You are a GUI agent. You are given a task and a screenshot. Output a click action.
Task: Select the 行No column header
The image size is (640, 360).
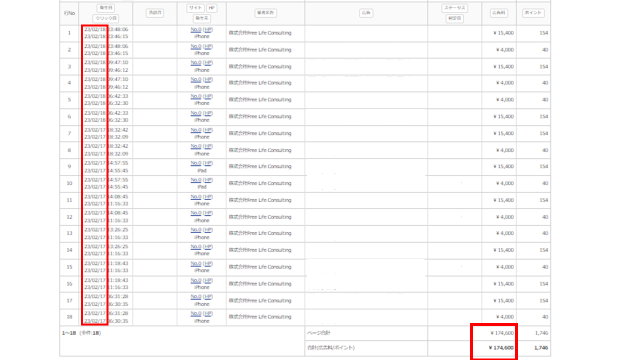[x=69, y=13]
